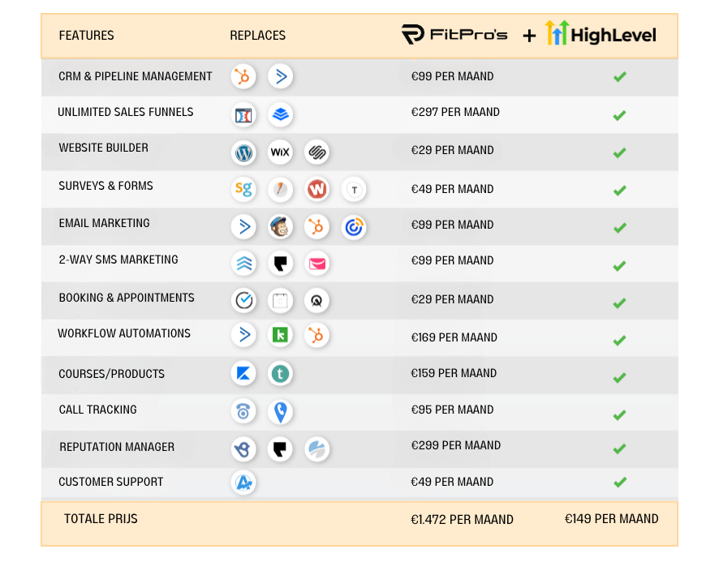Select the '€169 PER MAAND' price
This screenshot has height=588, width=706.
[454, 337]
